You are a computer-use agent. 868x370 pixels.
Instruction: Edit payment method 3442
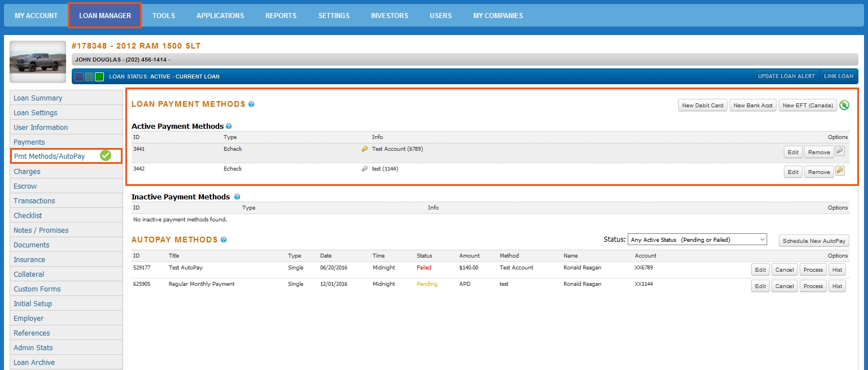pyautogui.click(x=793, y=172)
